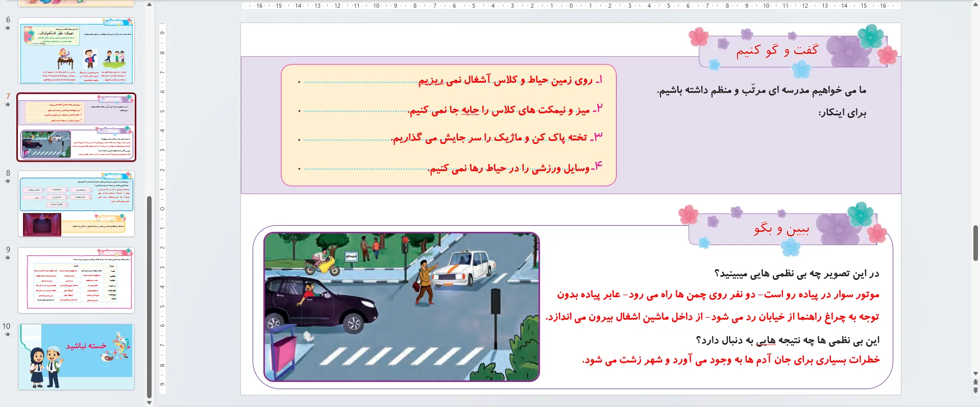
Task: Select list line 3 about 'تخته پاک کن'
Action: pos(497,137)
